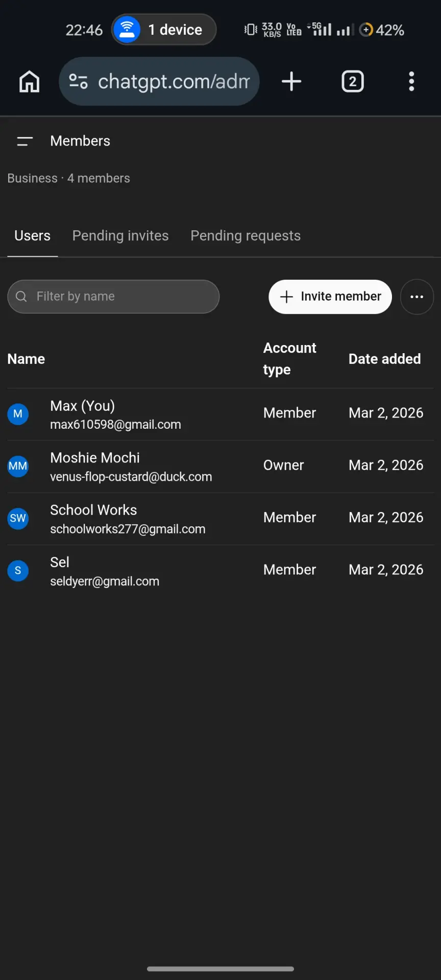
Task: Click the Moshie Mochi MM avatar
Action: (x=18, y=466)
